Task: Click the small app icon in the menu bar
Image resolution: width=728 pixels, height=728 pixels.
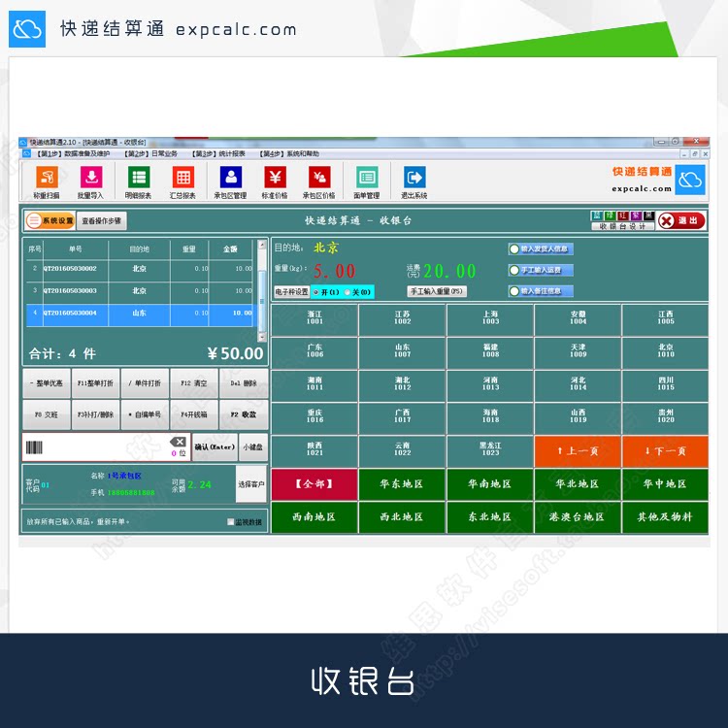Action: pyautogui.click(x=26, y=153)
